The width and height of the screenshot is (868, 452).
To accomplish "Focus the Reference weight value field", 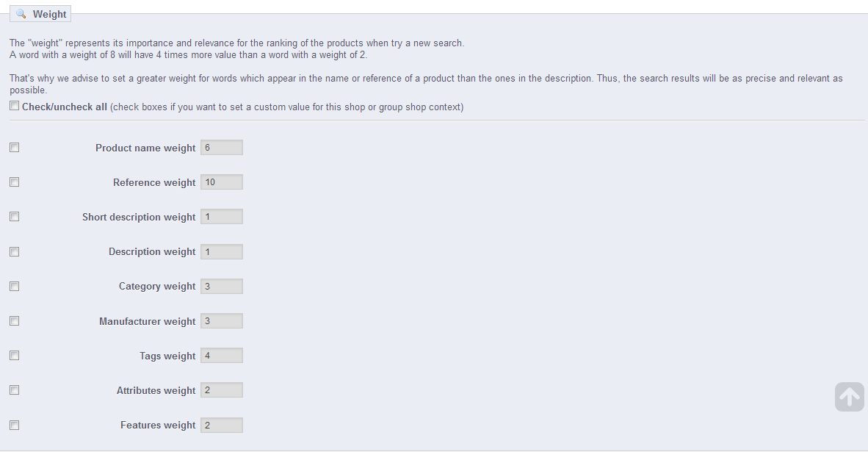I will coord(221,182).
